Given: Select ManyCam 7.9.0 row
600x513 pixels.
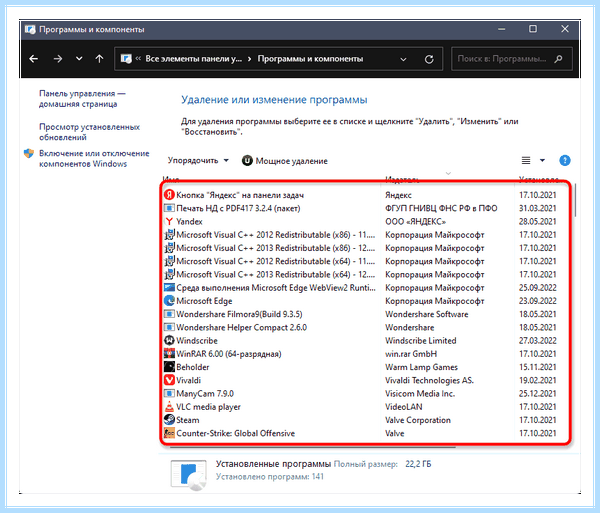Looking at the screenshot, I should click(x=360, y=394).
